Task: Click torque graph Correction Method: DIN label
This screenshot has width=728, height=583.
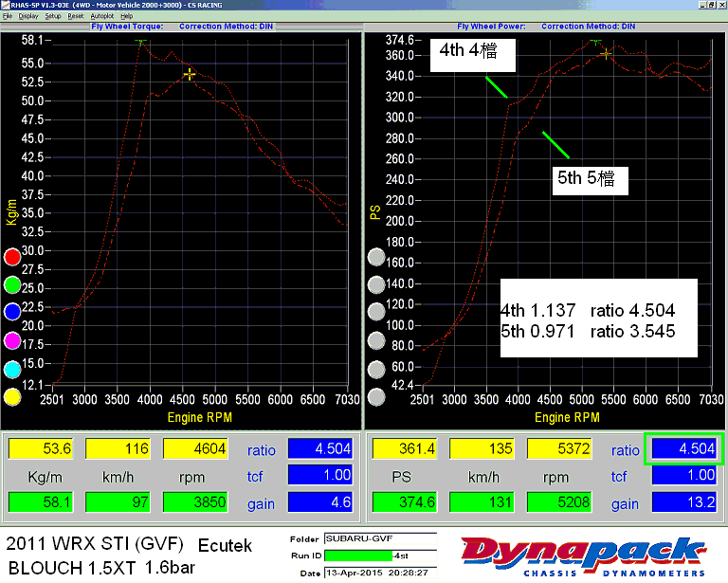Action: click(x=227, y=27)
